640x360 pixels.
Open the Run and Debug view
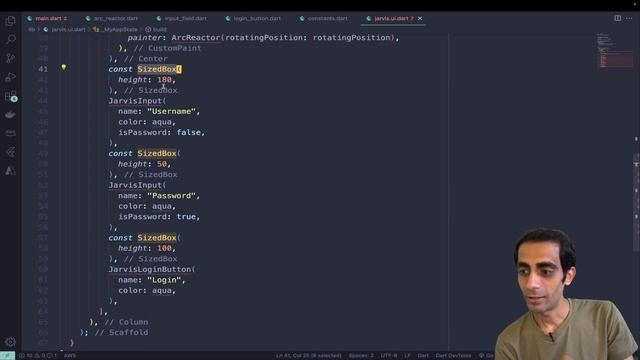(x=11, y=77)
